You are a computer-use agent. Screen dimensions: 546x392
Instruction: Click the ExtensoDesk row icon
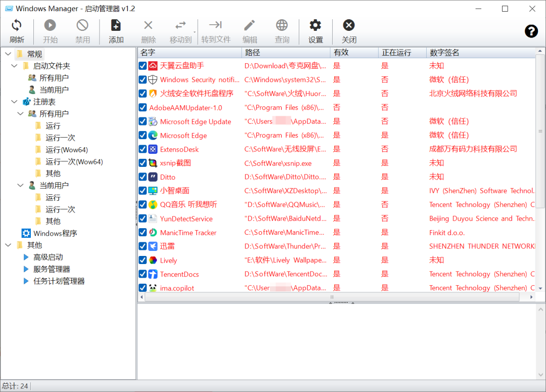tap(153, 149)
